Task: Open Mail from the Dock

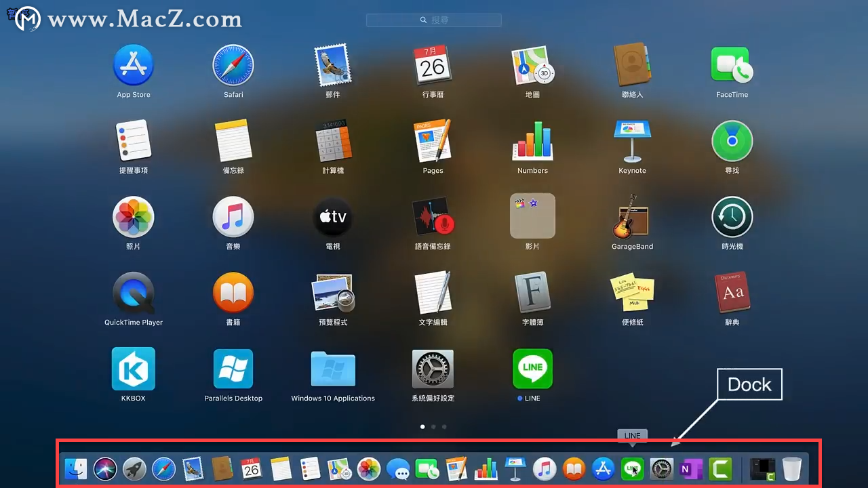Action: (193, 469)
